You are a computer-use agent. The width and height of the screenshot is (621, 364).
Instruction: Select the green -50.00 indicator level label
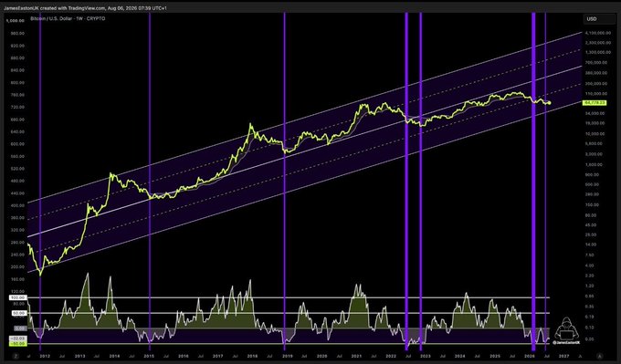pyautogui.click(x=17, y=343)
